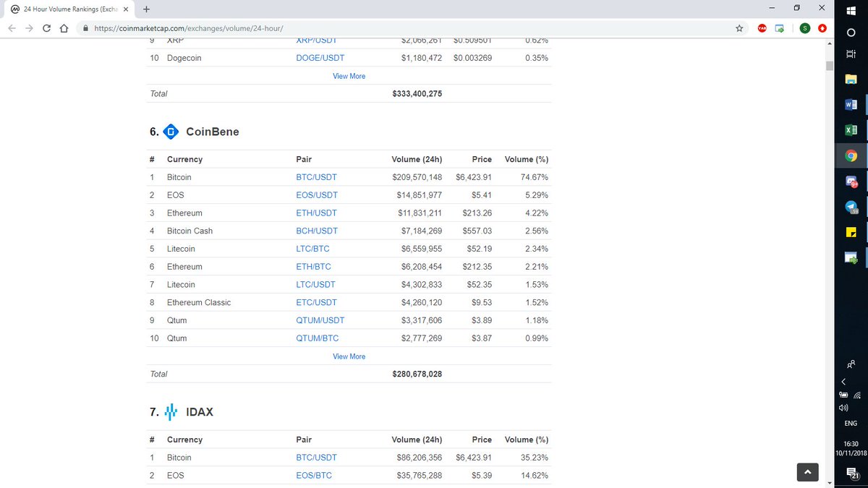
Task: Open the green S profile avatar
Action: [x=805, y=28]
